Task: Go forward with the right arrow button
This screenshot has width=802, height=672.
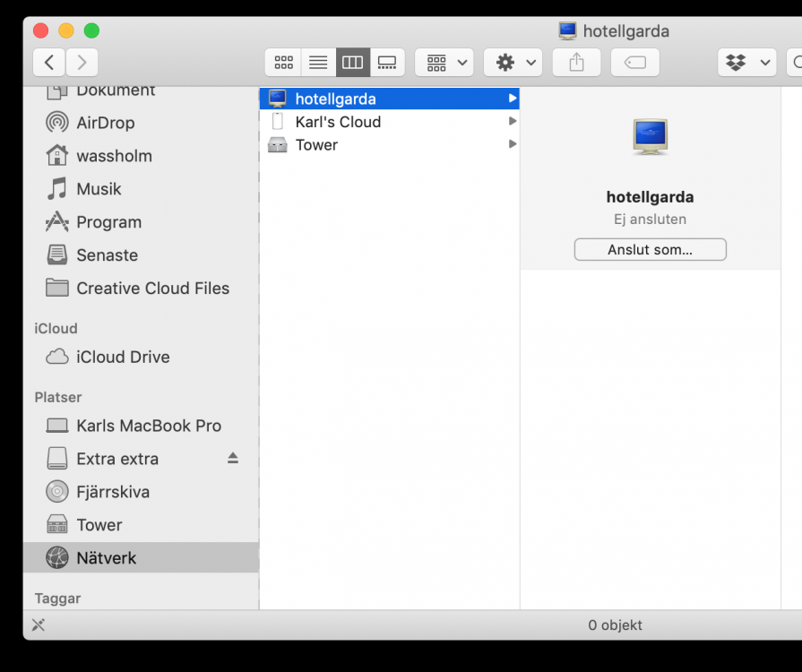Action: coord(82,63)
